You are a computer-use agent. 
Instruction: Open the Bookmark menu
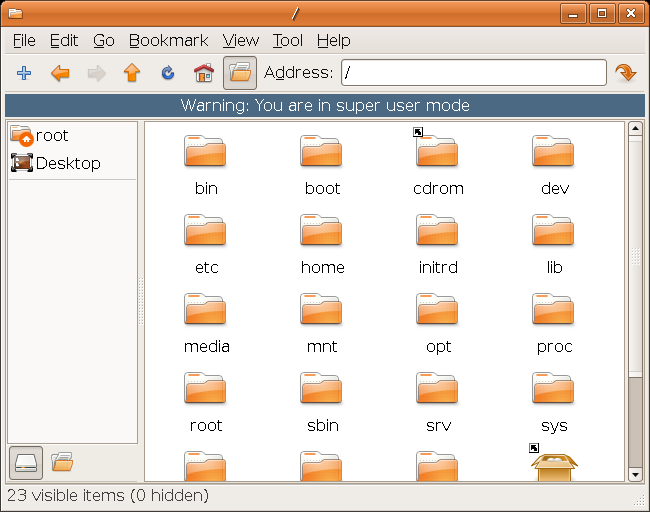point(168,41)
